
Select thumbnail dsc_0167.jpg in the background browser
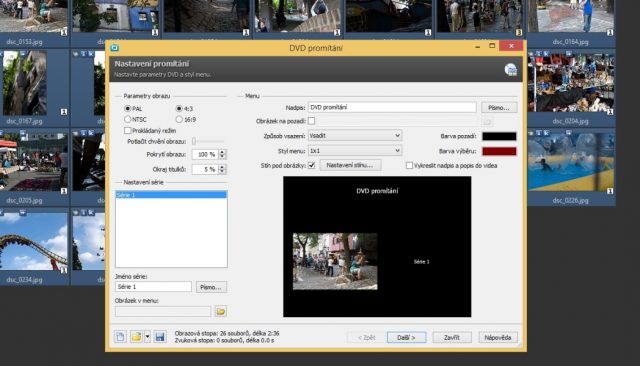coord(24,83)
